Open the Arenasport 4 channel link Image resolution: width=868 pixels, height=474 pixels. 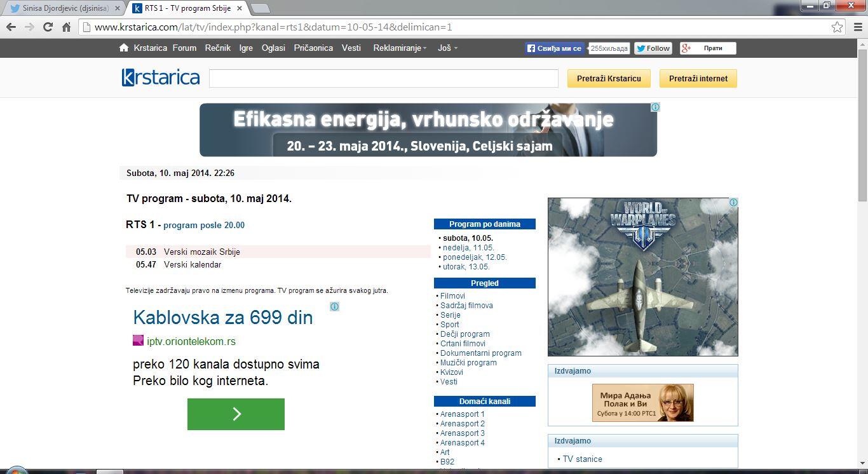tap(463, 443)
